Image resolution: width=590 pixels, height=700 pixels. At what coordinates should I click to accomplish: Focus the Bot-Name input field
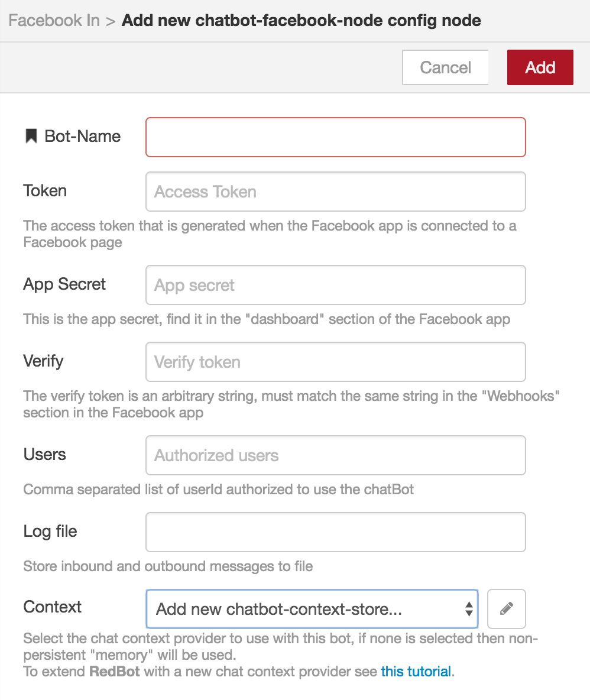tap(336, 137)
